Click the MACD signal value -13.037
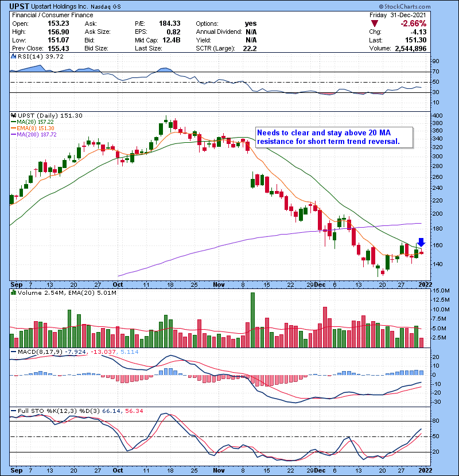The height and width of the screenshot is (476, 459). (x=103, y=352)
